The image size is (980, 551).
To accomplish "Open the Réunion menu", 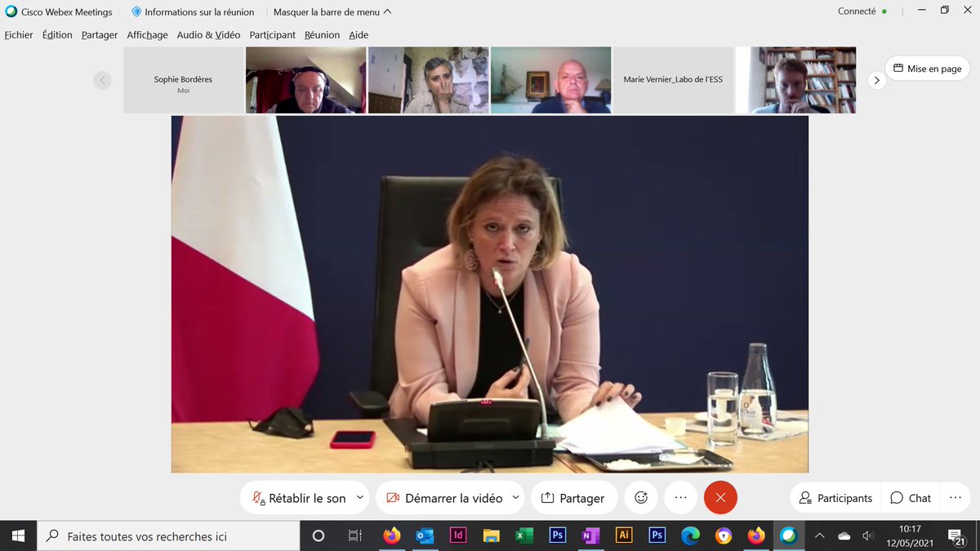I will pyautogui.click(x=322, y=34).
